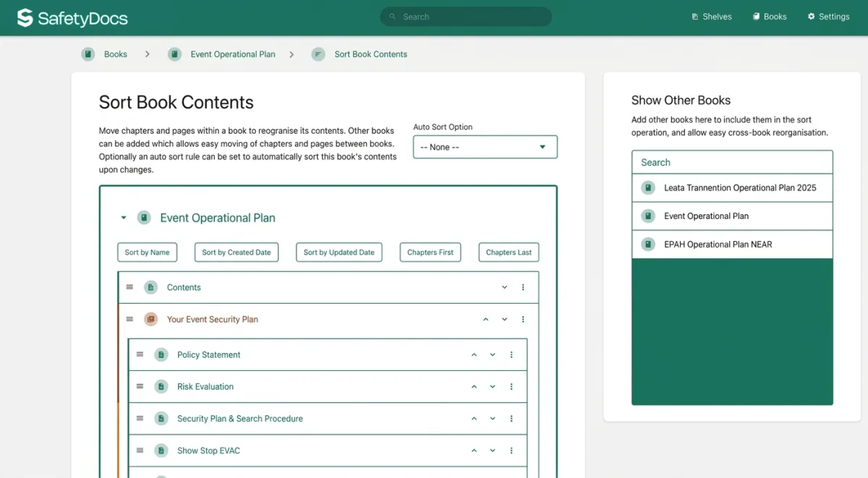868x478 pixels.
Task: Move Policy Statement up
Action: 474,354
